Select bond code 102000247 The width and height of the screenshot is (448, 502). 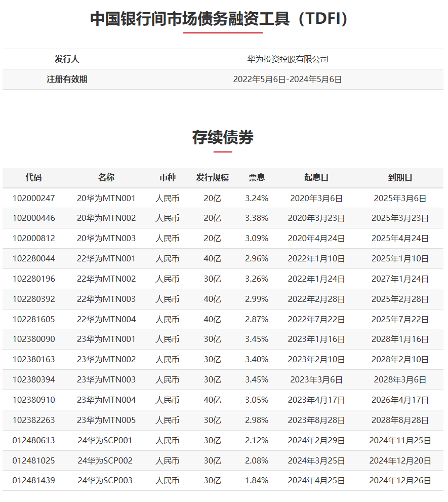pyautogui.click(x=33, y=199)
